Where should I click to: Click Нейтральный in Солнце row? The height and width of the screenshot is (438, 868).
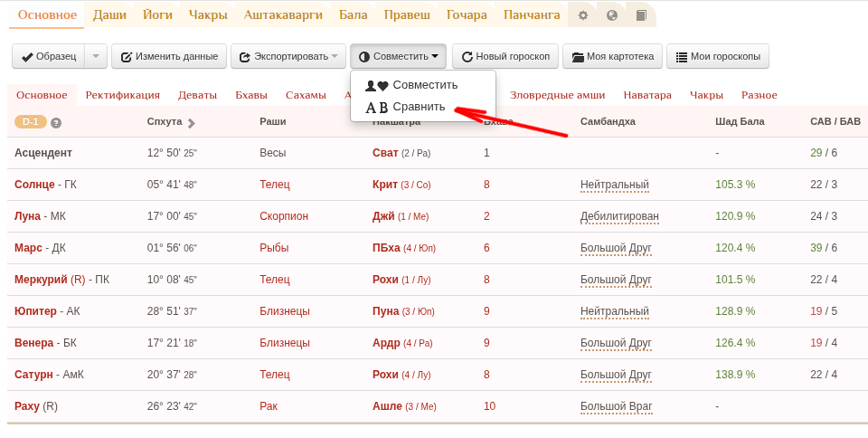point(615,185)
